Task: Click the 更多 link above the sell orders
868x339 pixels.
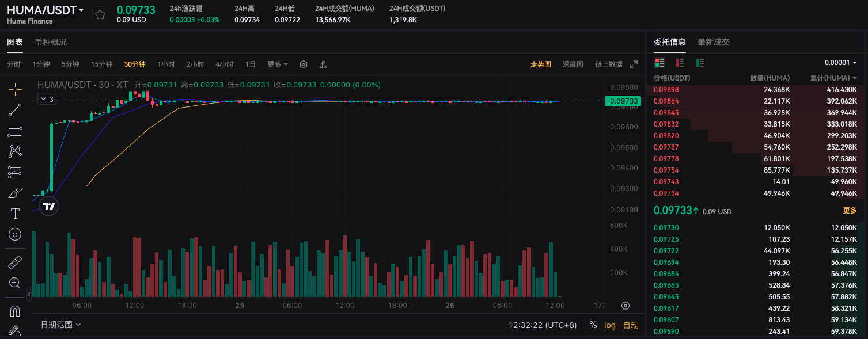Action: (x=850, y=211)
